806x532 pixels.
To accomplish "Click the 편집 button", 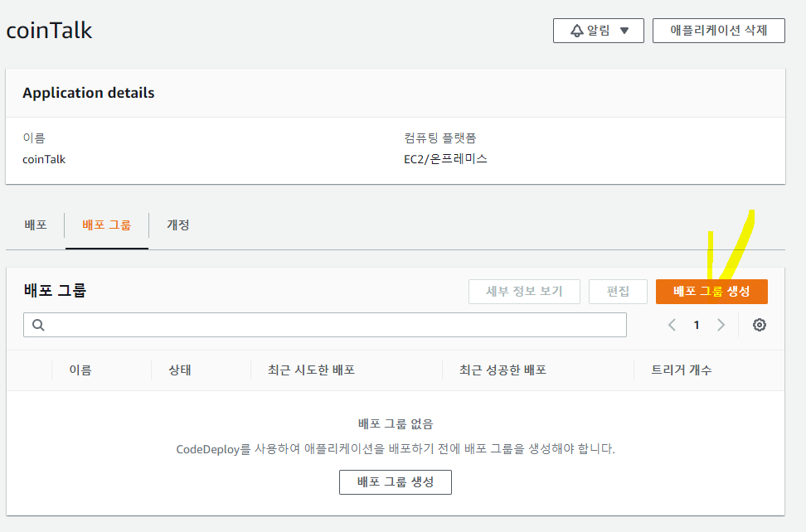I will 618,292.
